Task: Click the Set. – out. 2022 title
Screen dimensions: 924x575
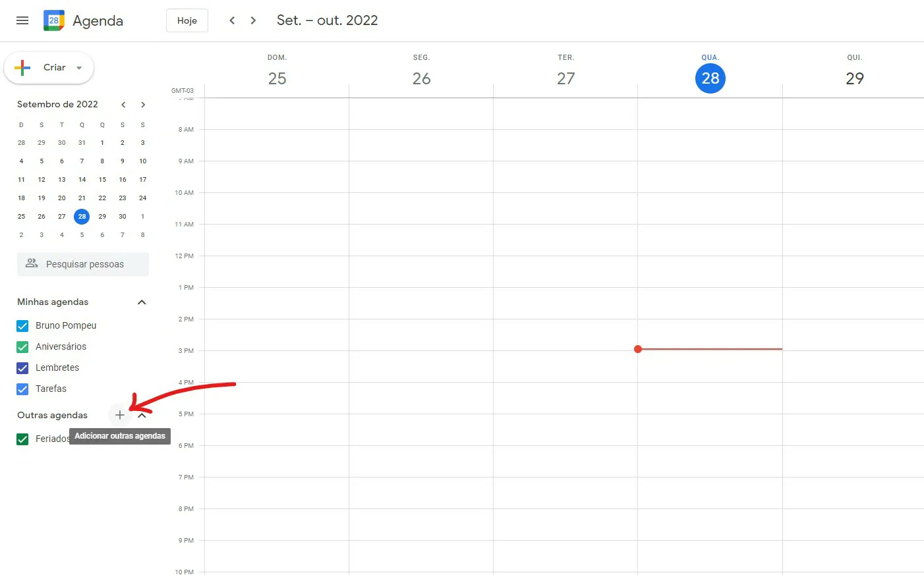Action: click(x=328, y=20)
